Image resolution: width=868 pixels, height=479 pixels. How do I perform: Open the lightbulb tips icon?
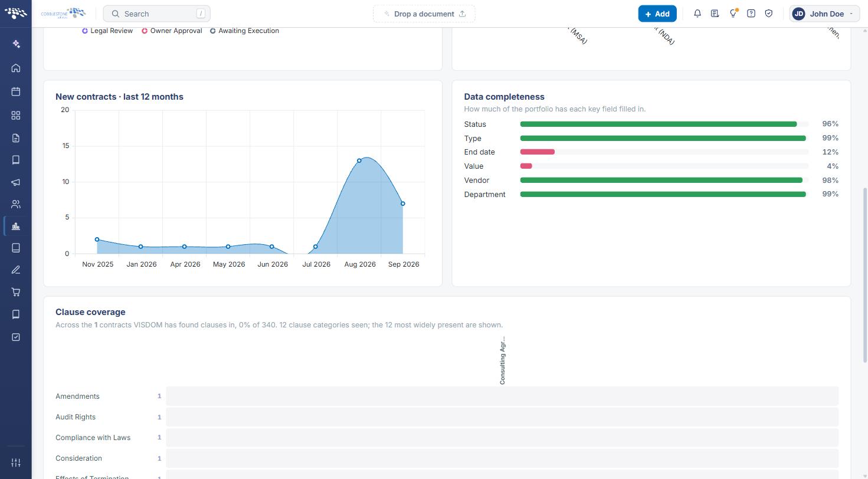733,14
